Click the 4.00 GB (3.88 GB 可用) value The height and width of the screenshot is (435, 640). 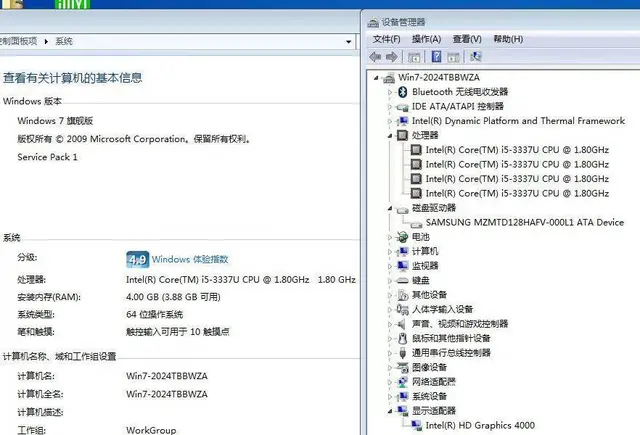[x=173, y=297]
